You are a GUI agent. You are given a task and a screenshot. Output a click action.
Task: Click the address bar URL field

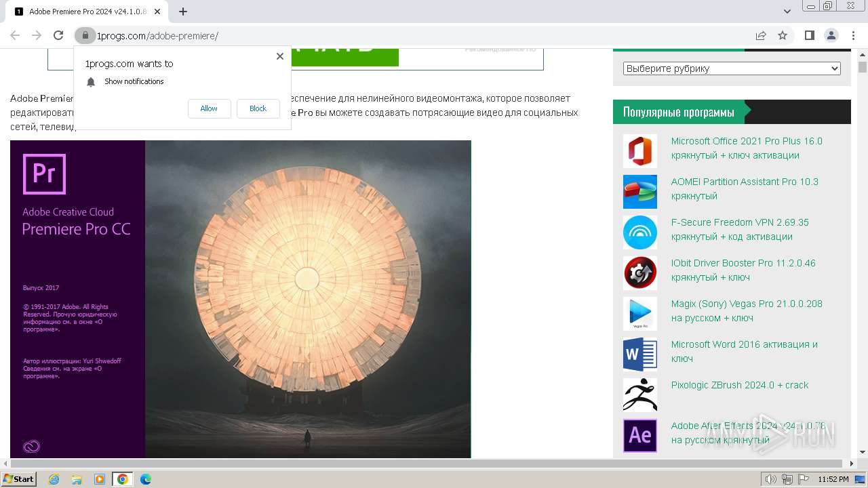tap(420, 35)
